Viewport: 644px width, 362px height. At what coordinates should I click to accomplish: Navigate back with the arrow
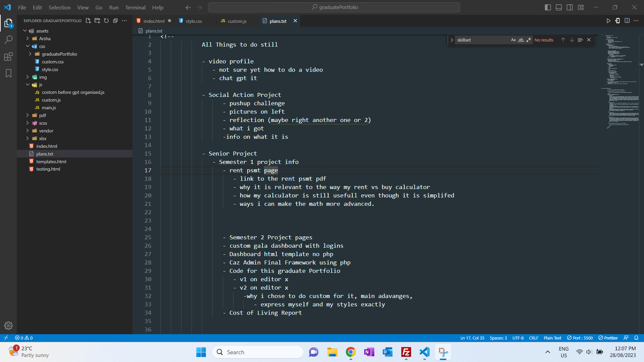pos(188,7)
